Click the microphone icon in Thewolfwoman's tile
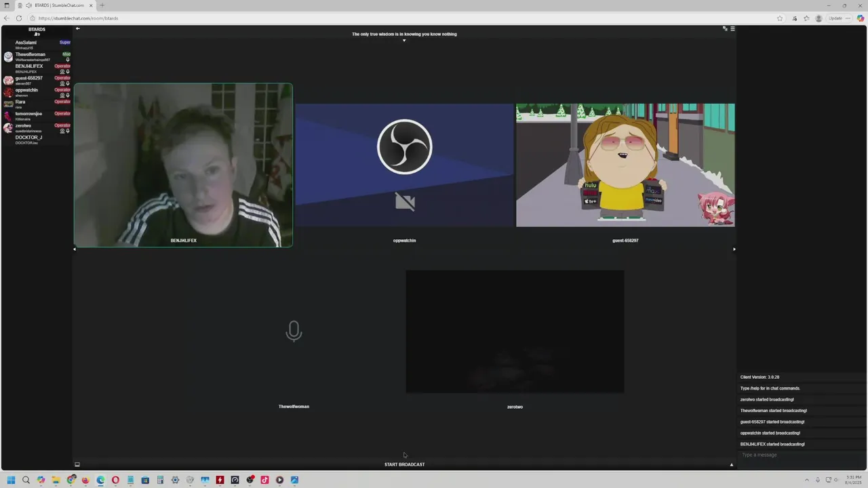 click(x=294, y=331)
